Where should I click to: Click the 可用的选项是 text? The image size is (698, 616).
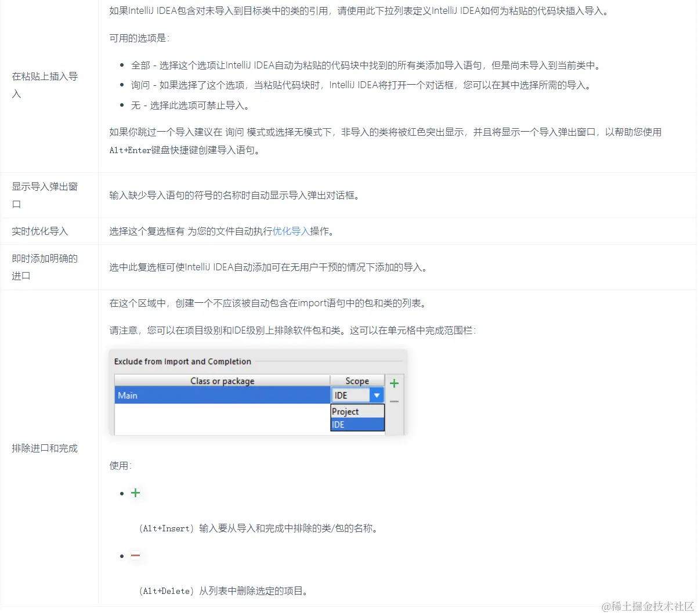click(139, 38)
